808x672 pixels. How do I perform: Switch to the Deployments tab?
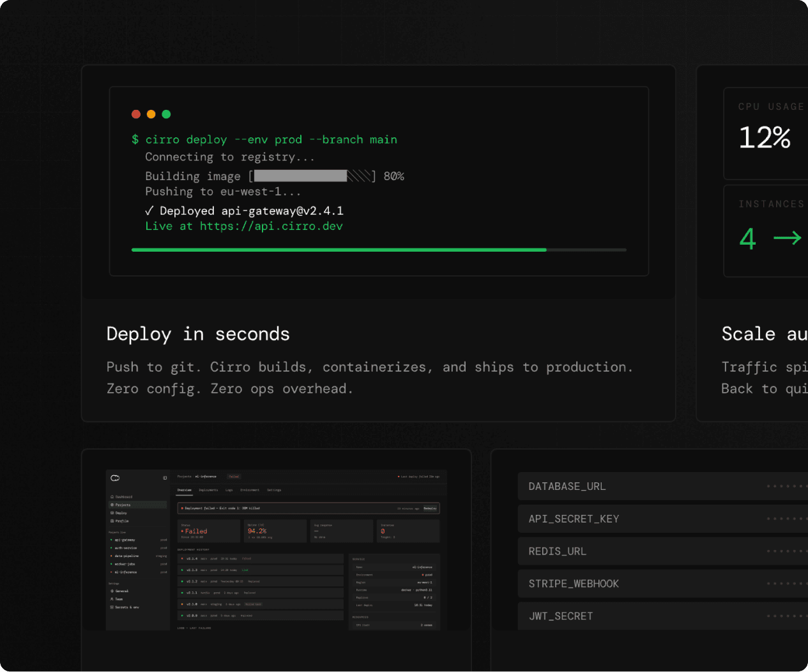pyautogui.click(x=208, y=490)
